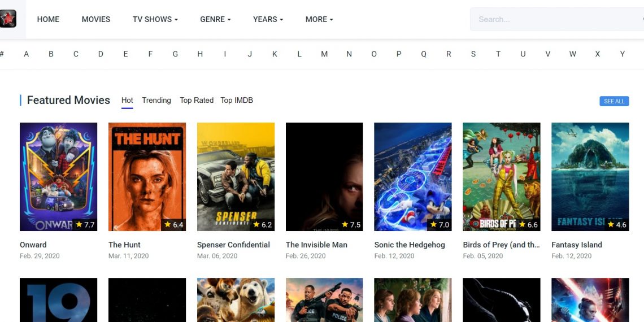Click The Invisible Man title link
This screenshot has width=644, height=322.
coord(317,245)
